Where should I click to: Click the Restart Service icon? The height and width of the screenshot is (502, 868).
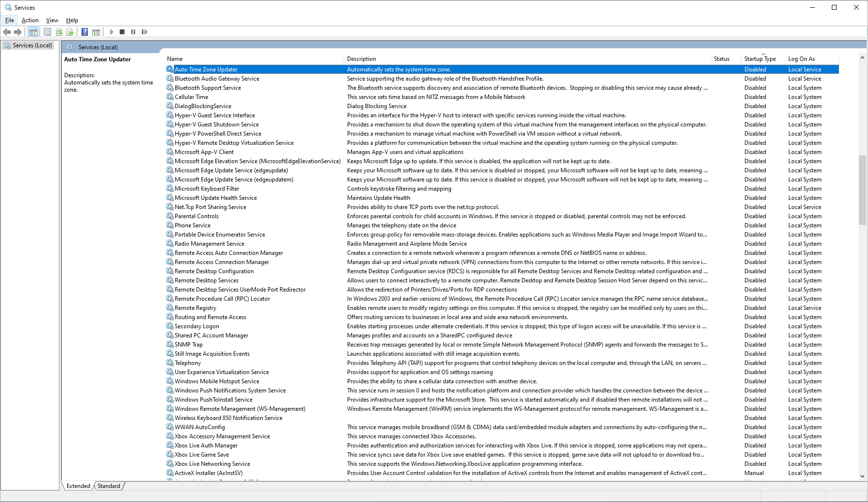point(144,32)
